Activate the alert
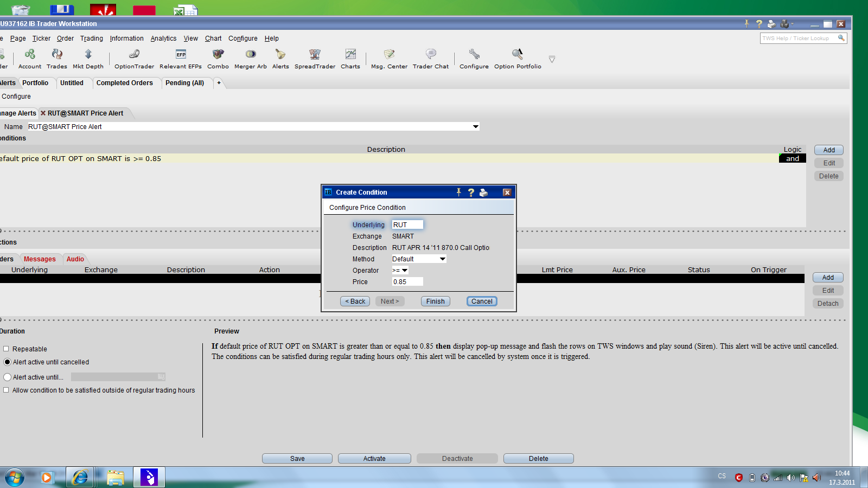This screenshot has height=488, width=868. click(374, 459)
